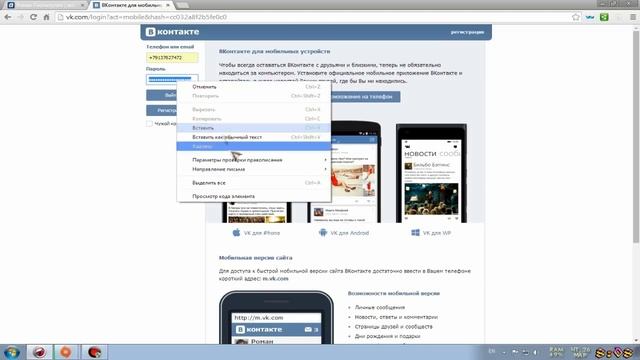Click the 'Личные сообщения' list item
Viewport: 640px width, 360px height.
coord(380,307)
